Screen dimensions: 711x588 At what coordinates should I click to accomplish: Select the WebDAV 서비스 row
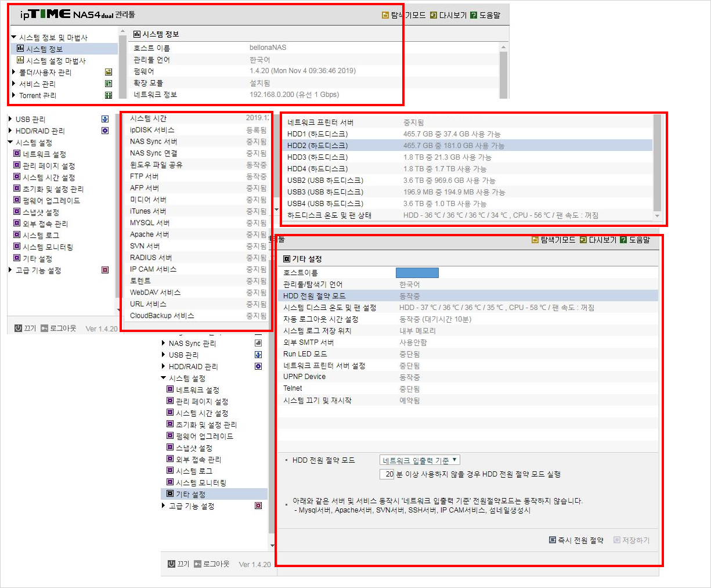click(x=197, y=293)
